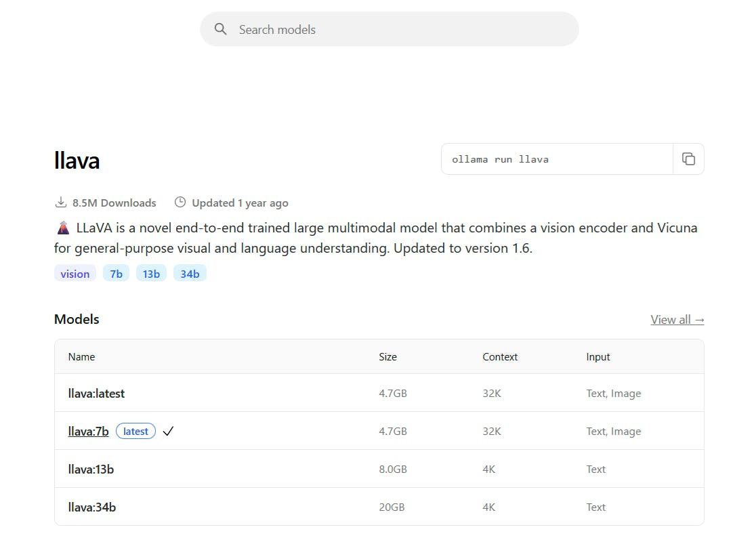Click the Models section heading

tap(77, 320)
